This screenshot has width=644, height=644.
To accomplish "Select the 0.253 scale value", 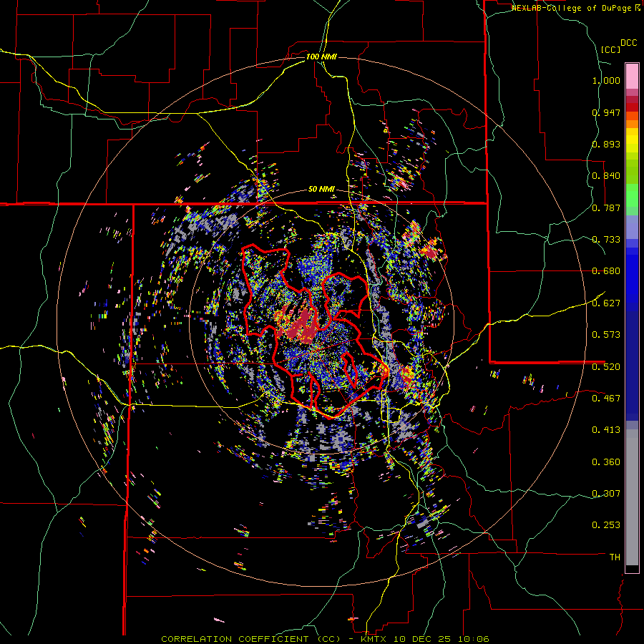I will [606, 525].
